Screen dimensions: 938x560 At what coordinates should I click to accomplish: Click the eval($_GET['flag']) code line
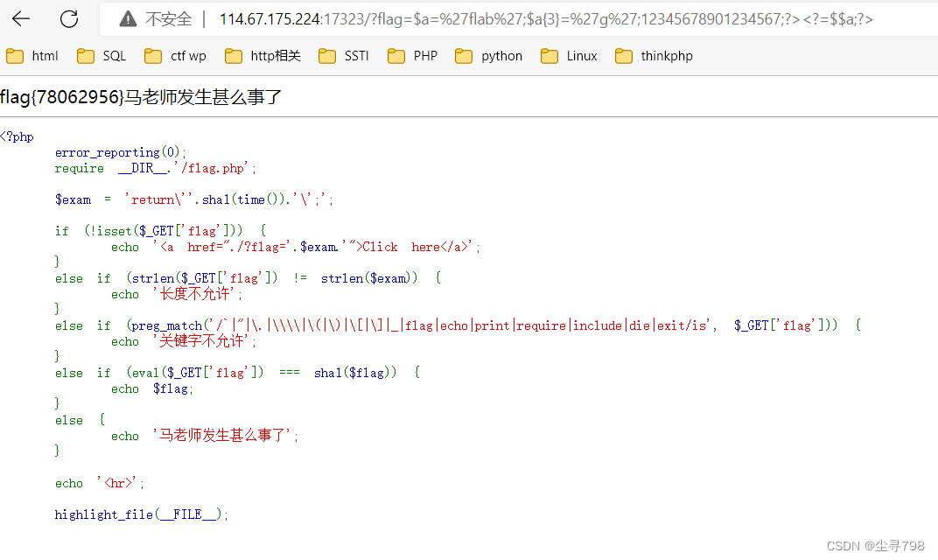tap(237, 373)
